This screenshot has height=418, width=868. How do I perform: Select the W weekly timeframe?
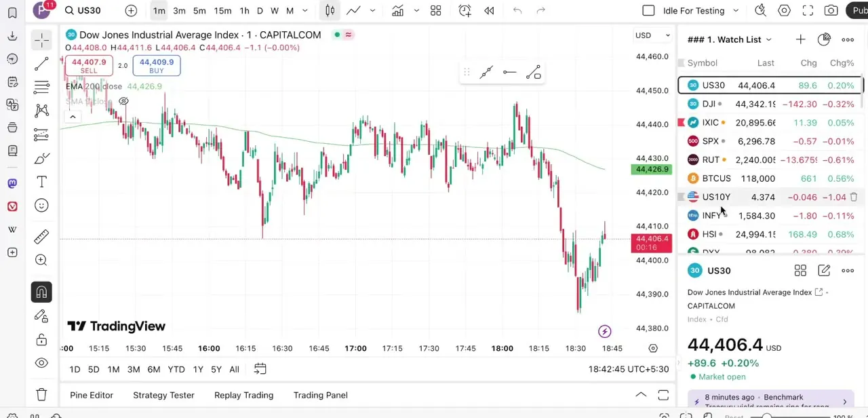[274, 10]
